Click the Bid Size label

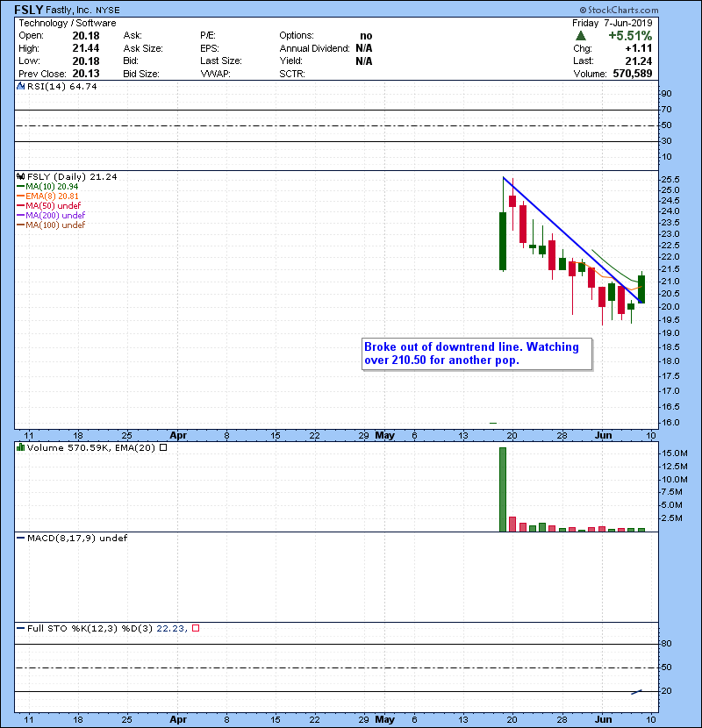tap(141, 74)
